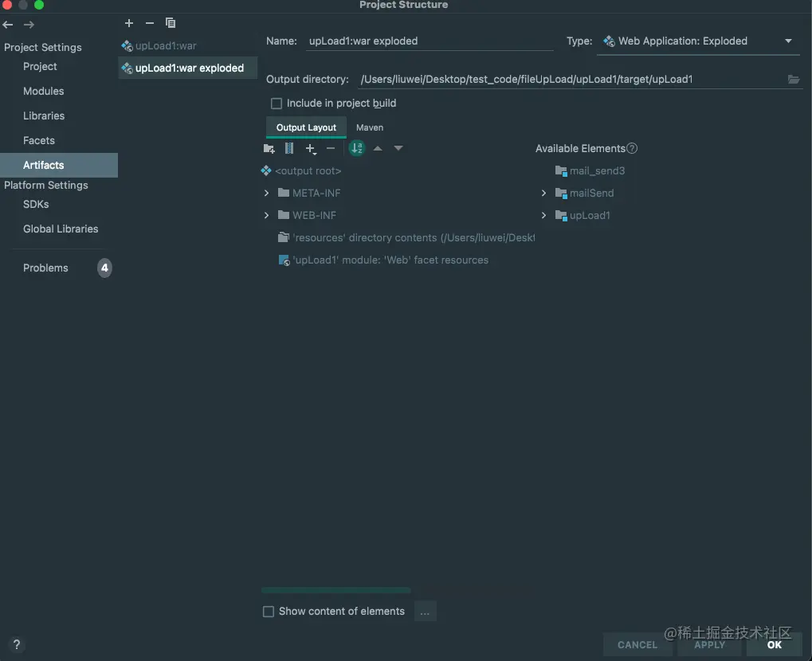Select META-INF folder row

click(309, 193)
